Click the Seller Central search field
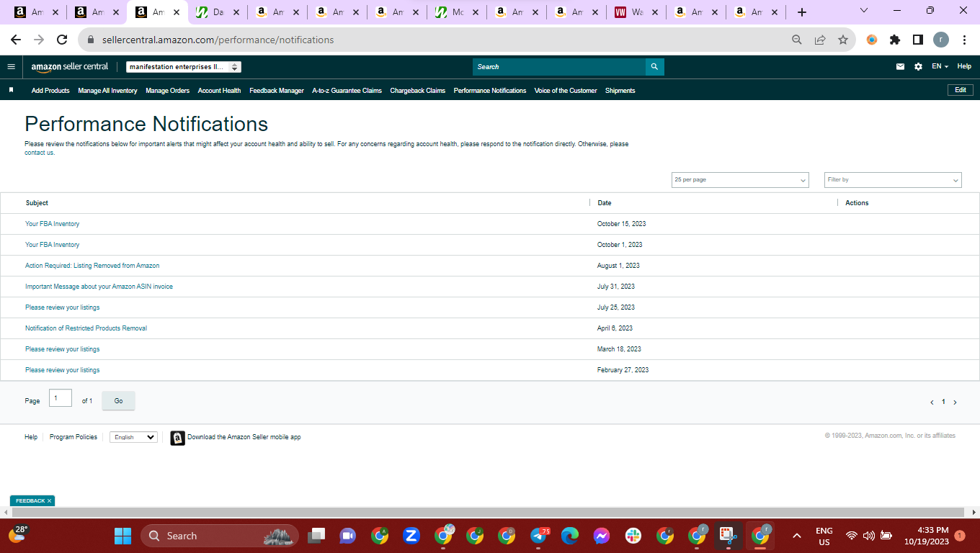This screenshot has width=980, height=553. [x=559, y=66]
